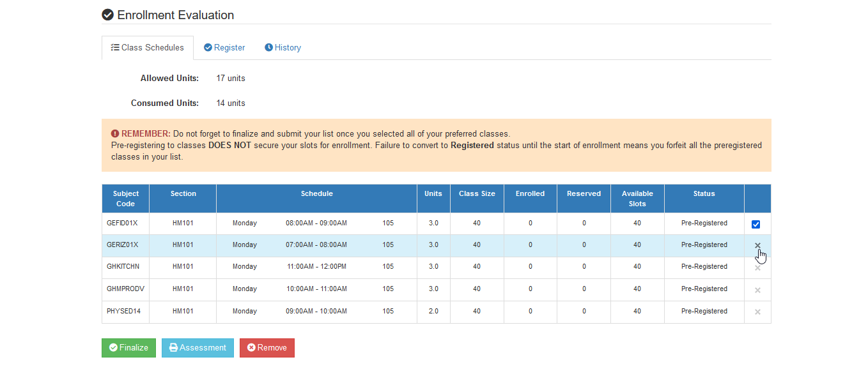Image resolution: width=868 pixels, height=369 pixels.
Task: Click the 17 units allowed value
Action: point(231,79)
